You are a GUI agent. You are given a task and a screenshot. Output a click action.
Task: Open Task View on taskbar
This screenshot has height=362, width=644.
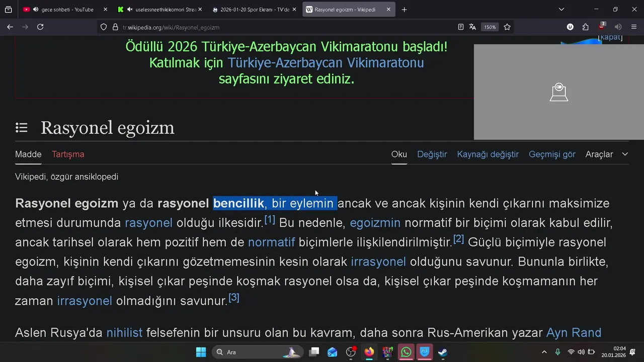(x=314, y=352)
